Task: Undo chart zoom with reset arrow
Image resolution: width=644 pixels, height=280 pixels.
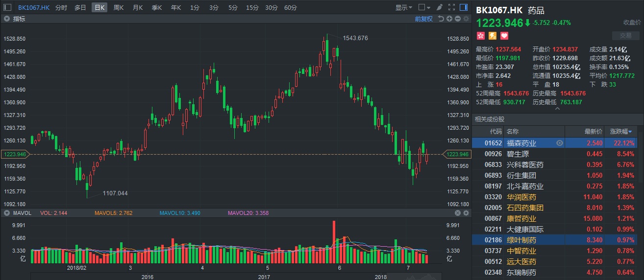Action: (442, 19)
